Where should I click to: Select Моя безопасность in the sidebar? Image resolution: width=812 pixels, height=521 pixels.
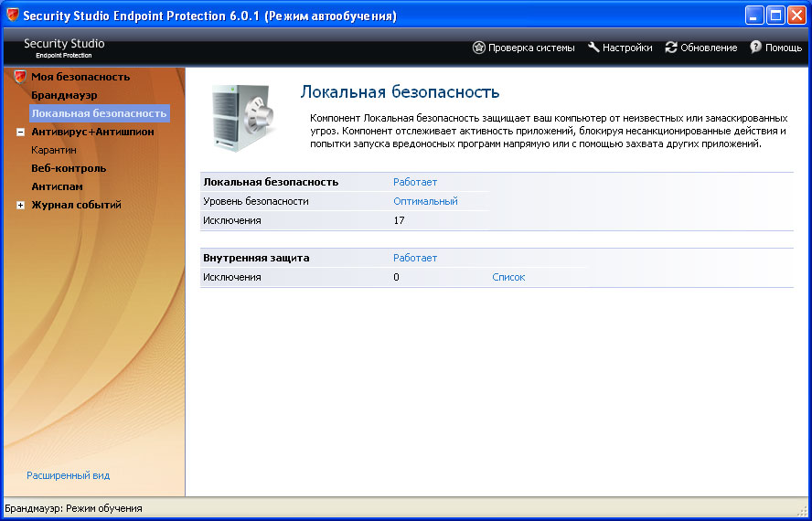80,77
